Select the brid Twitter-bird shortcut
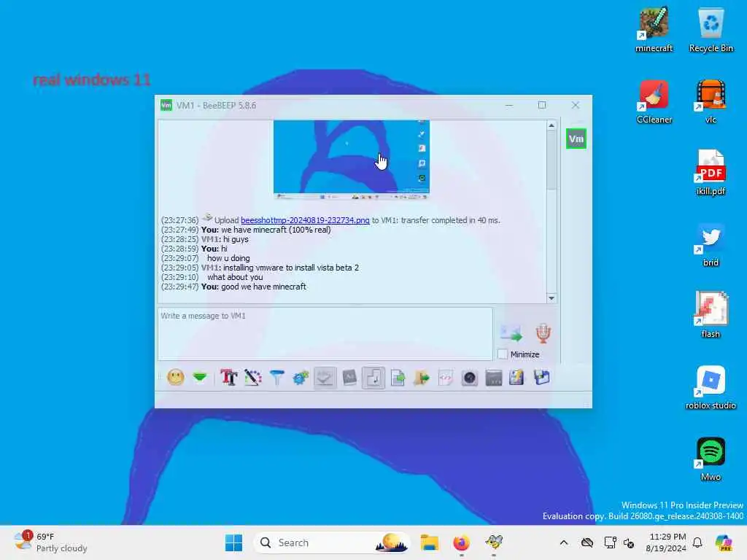Viewport: 747px width, 560px height. [x=711, y=244]
